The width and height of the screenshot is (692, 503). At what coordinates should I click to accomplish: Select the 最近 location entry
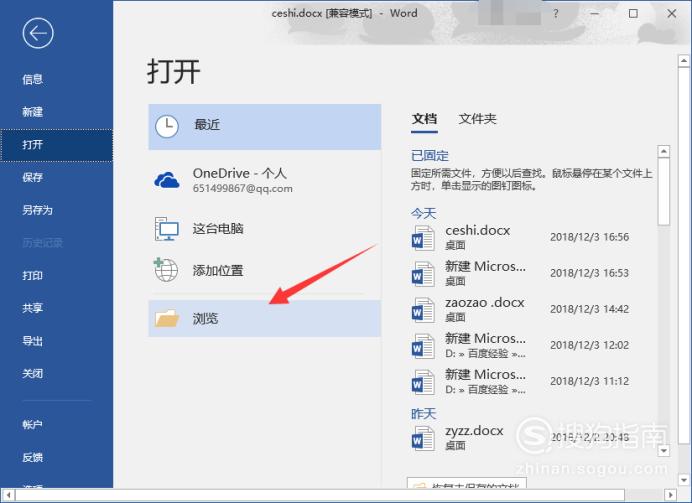coord(265,127)
